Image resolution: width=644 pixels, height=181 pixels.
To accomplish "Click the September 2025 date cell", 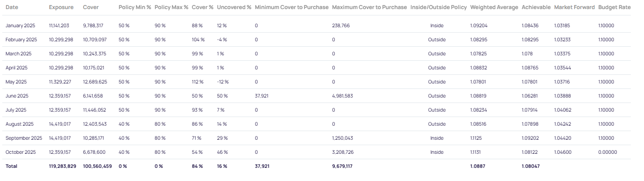I will [24, 138].
